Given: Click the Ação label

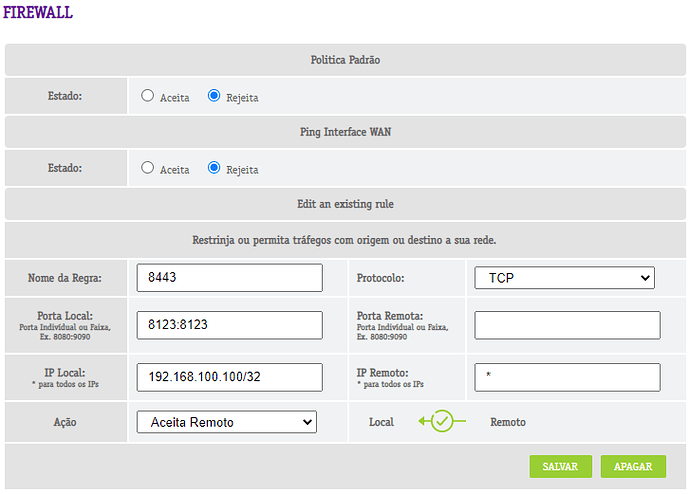Looking at the screenshot, I should pyautogui.click(x=65, y=422).
